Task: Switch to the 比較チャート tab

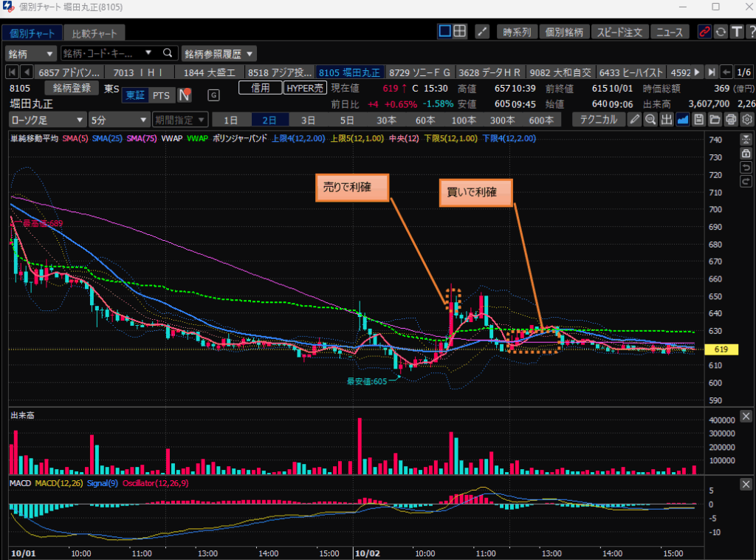Action: coord(93,33)
